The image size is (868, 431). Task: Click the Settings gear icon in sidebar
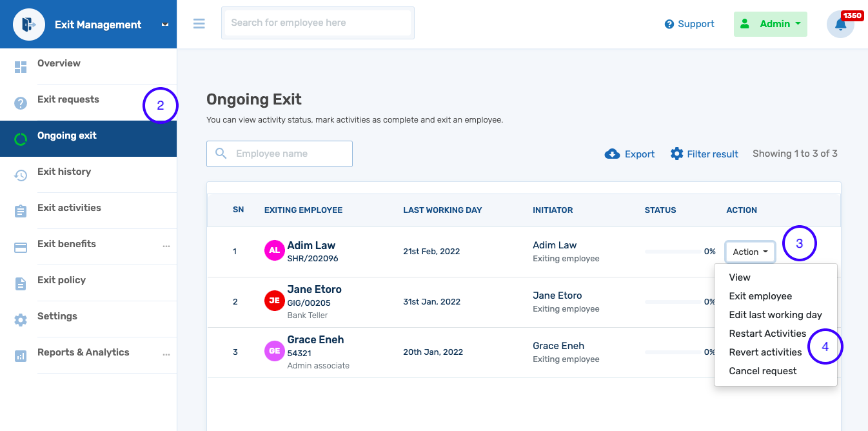pos(21,320)
